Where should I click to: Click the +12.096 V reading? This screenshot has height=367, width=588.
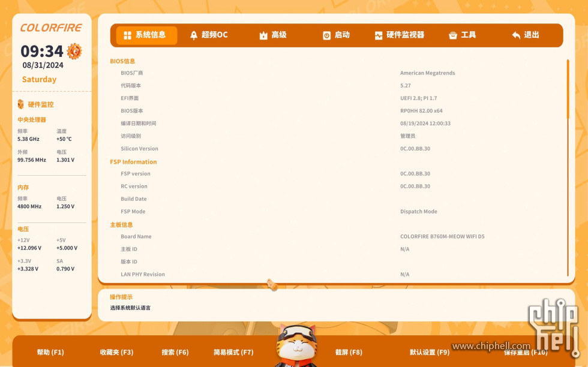(x=29, y=248)
